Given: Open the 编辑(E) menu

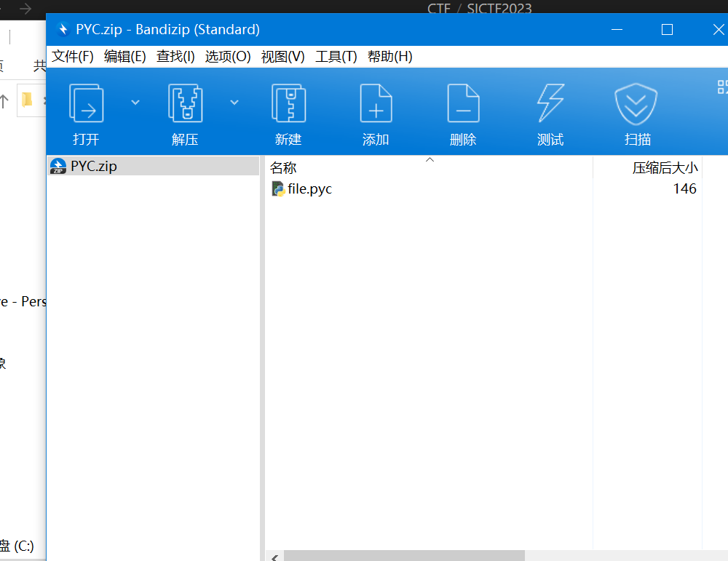Looking at the screenshot, I should [x=125, y=57].
